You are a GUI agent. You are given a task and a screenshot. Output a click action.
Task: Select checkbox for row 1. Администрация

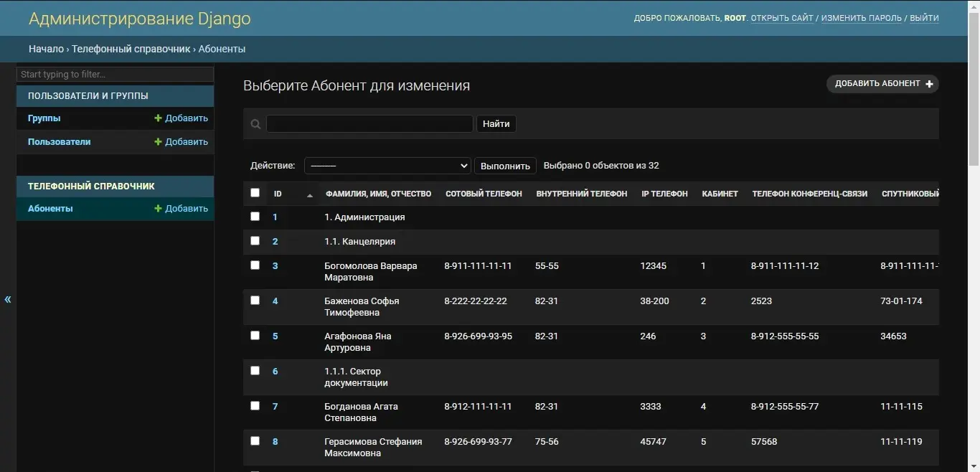(x=255, y=217)
